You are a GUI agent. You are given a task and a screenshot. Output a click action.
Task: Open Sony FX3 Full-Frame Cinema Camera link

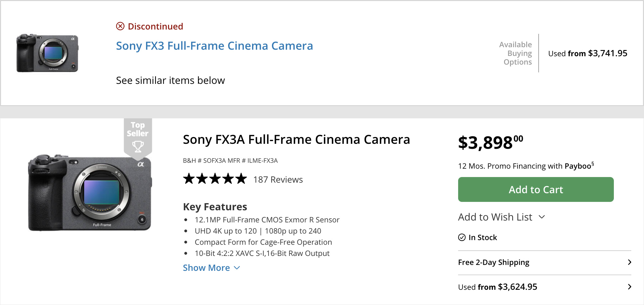pyautogui.click(x=214, y=46)
